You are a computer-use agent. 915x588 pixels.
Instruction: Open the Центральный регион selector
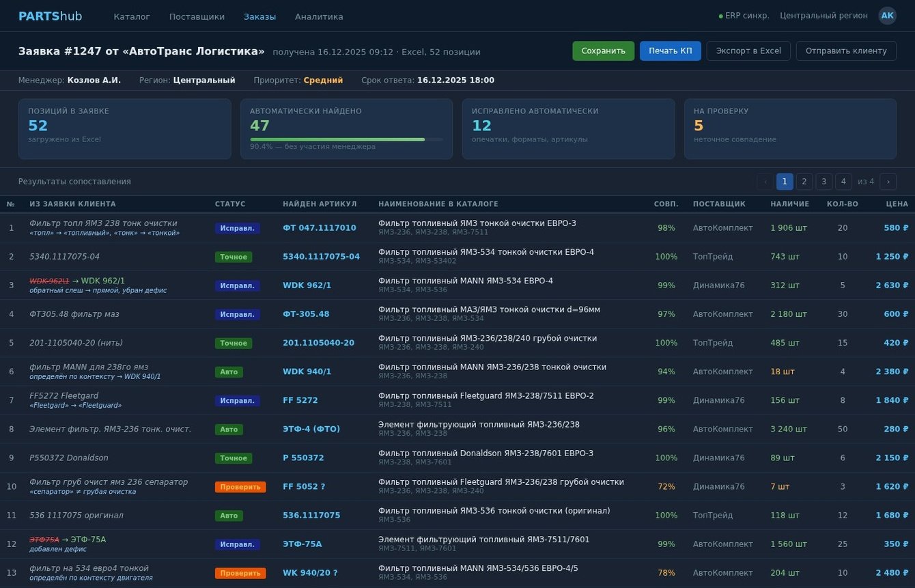coord(823,15)
